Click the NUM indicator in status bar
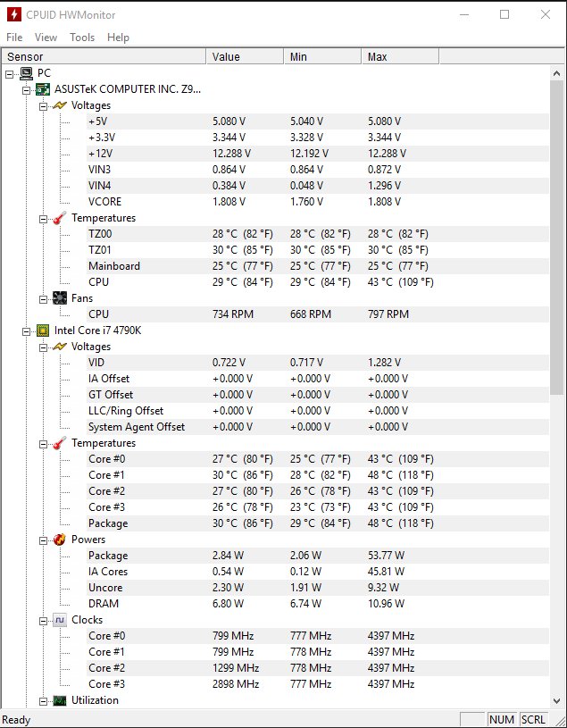The height and width of the screenshot is (728, 567). click(x=502, y=719)
